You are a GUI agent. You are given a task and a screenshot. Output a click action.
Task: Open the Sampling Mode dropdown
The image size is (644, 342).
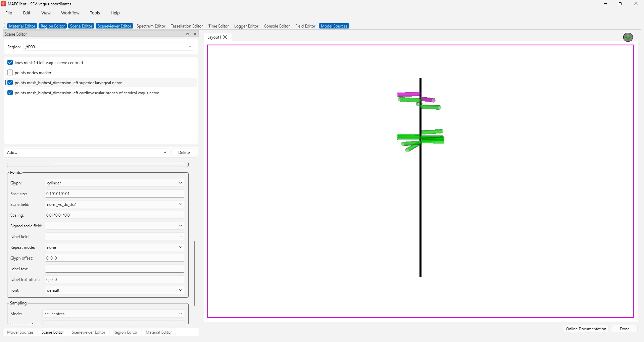coord(113,314)
